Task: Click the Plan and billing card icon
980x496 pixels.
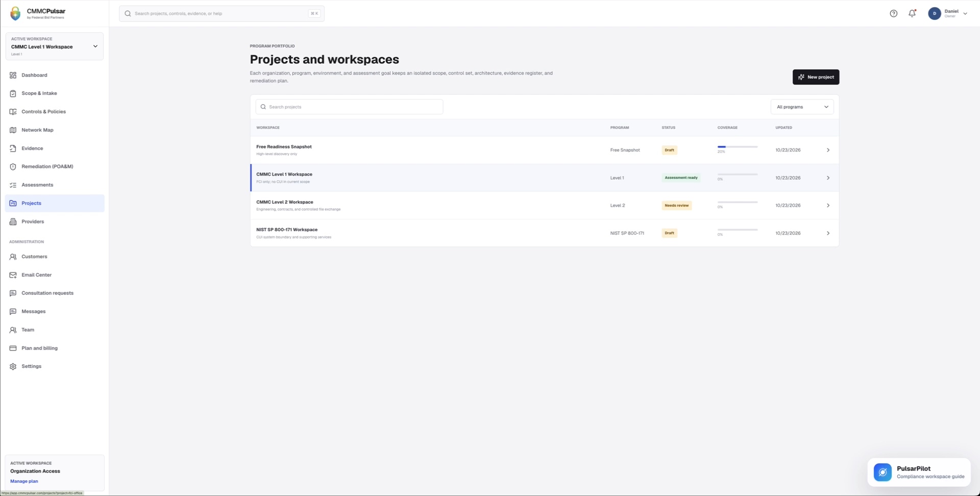Action: click(13, 348)
